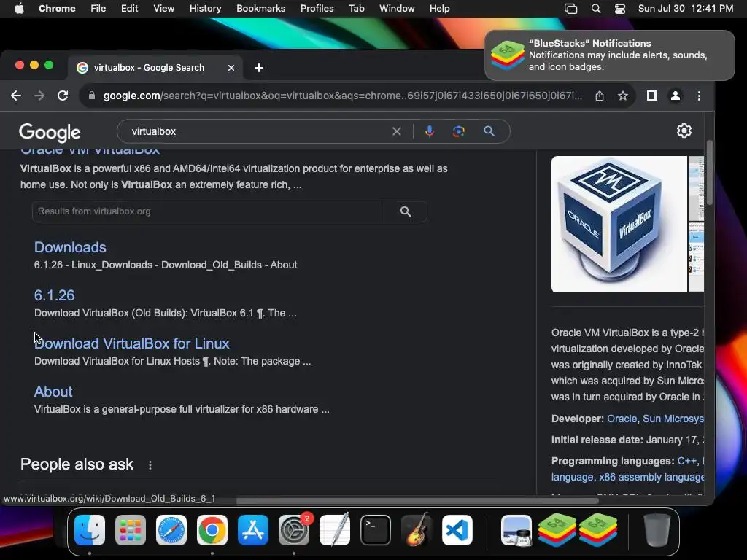
Task: Click the forward navigation arrow
Action: tap(39, 96)
